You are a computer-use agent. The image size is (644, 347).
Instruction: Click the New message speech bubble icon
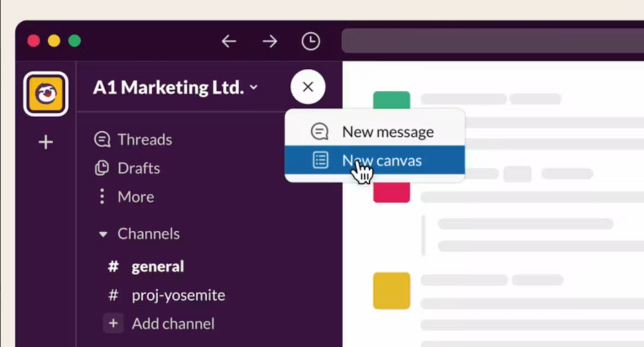pos(320,132)
